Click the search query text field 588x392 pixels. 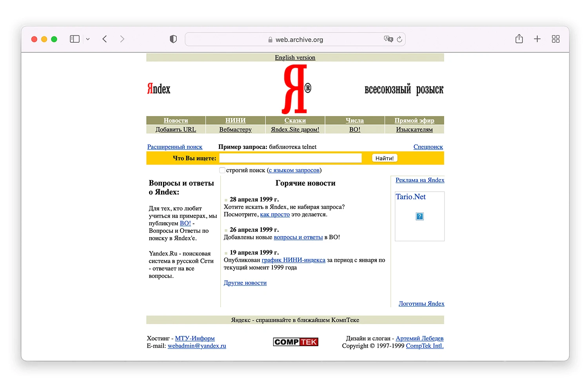pos(290,158)
